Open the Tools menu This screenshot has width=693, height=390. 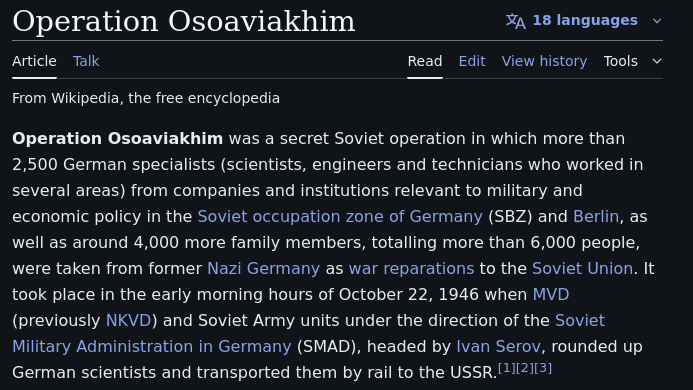tap(621, 61)
